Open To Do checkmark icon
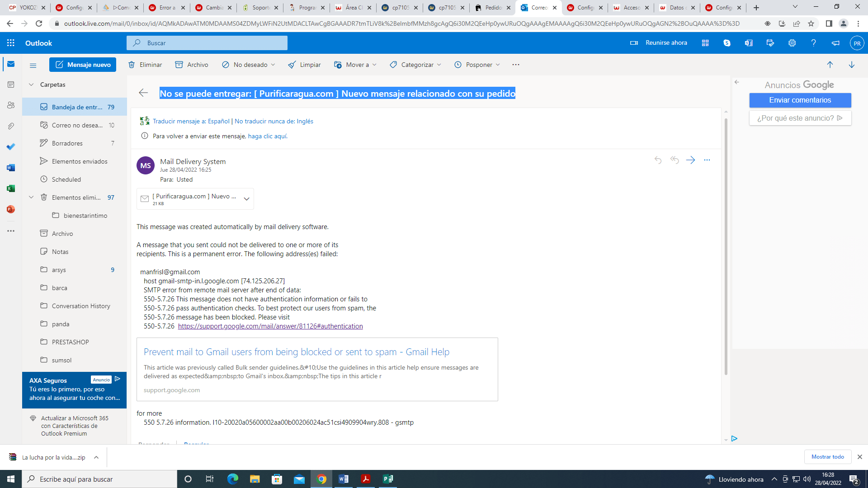Viewport: 868px width, 488px height. (x=11, y=147)
